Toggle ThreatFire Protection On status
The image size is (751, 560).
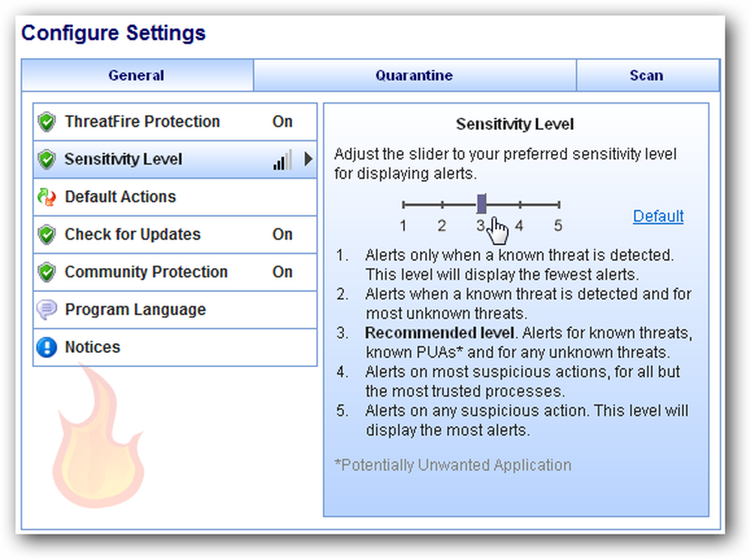282,122
